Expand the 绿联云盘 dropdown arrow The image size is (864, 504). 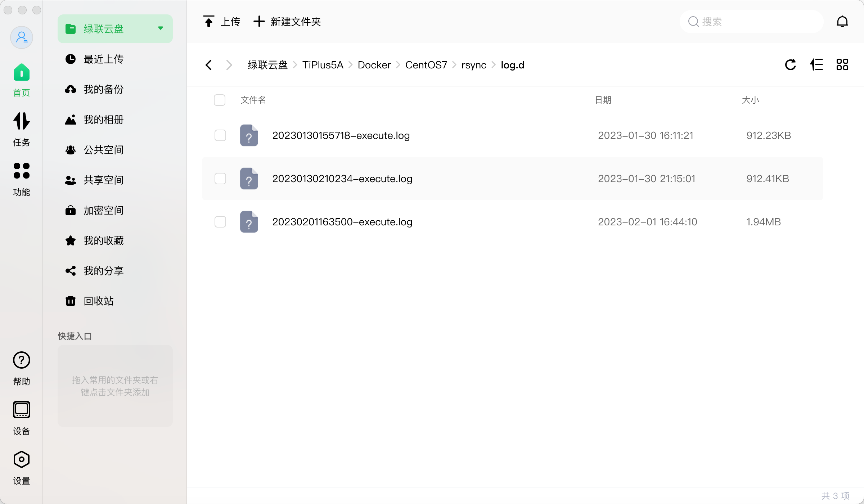[161, 28]
